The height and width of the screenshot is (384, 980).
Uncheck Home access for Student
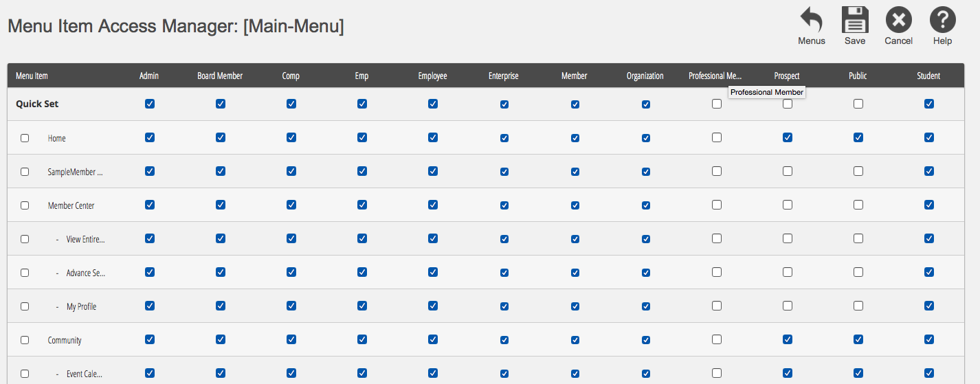[929, 137]
